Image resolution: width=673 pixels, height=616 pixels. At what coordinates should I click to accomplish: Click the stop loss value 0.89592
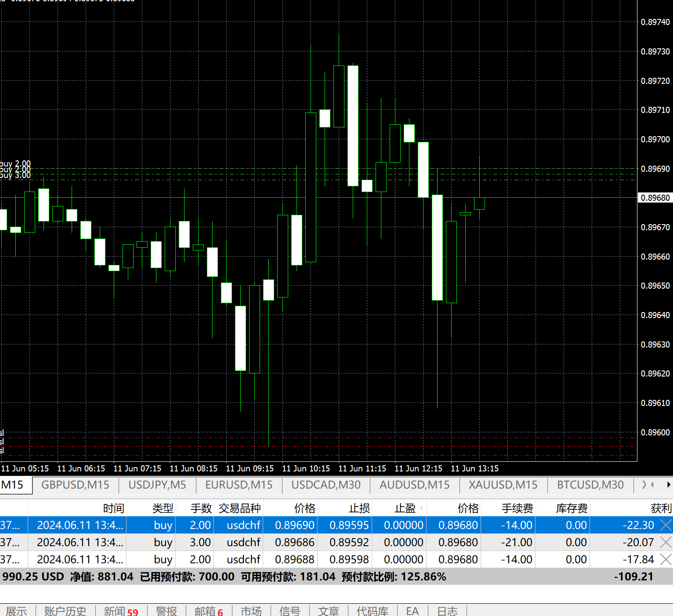click(x=349, y=542)
